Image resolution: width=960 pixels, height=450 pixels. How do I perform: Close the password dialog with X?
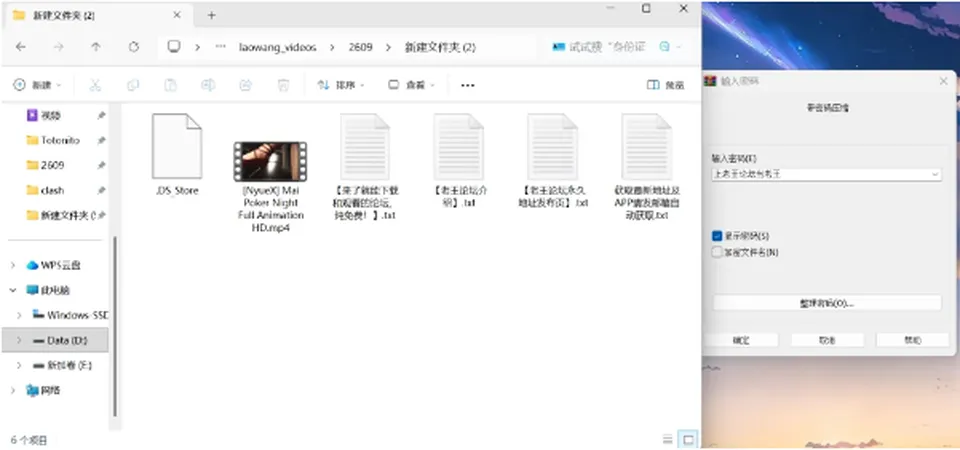point(943,81)
